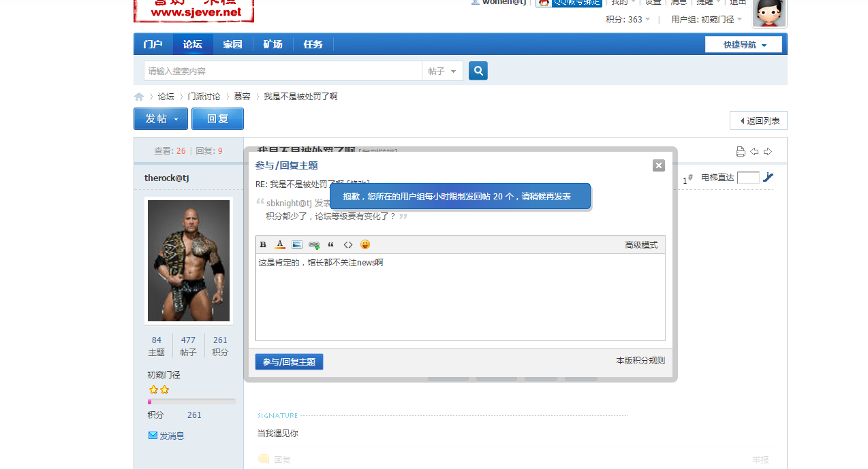Click the 慕容 breadcrumb link
This screenshot has height=469, width=868.
[242, 97]
